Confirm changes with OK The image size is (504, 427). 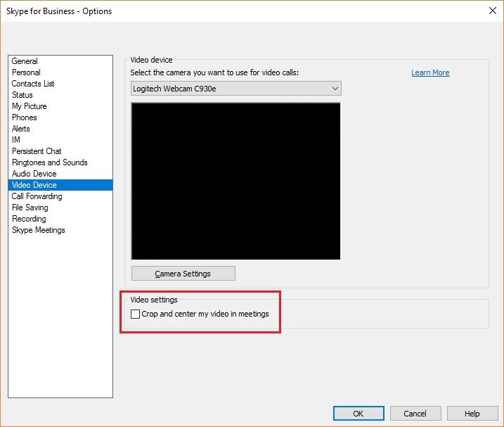[358, 414]
